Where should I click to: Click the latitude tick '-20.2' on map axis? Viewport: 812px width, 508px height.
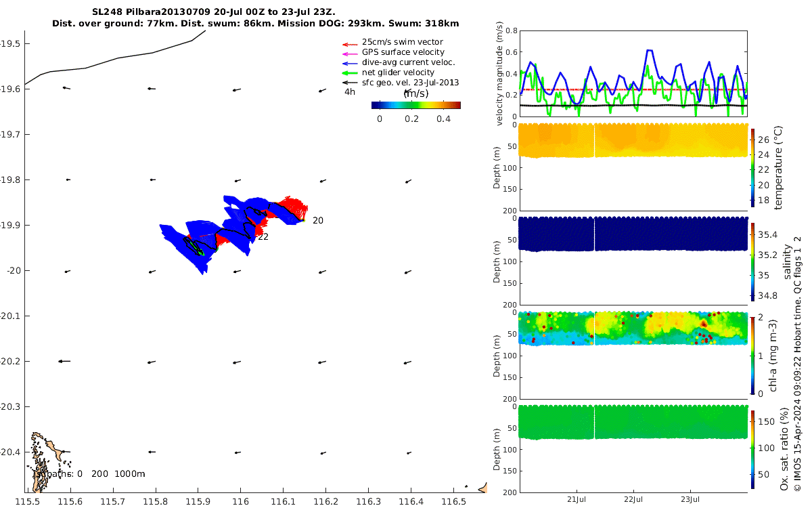(x=10, y=361)
